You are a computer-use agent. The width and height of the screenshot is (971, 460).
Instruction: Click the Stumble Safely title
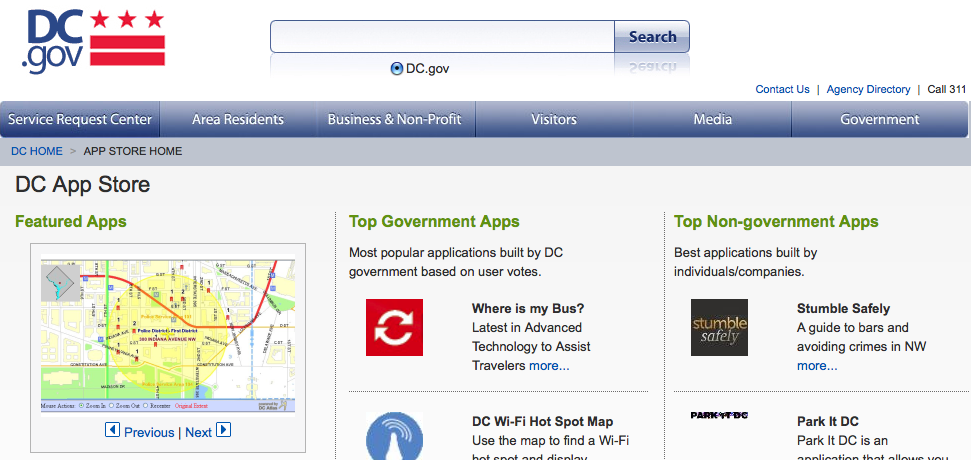[843, 308]
